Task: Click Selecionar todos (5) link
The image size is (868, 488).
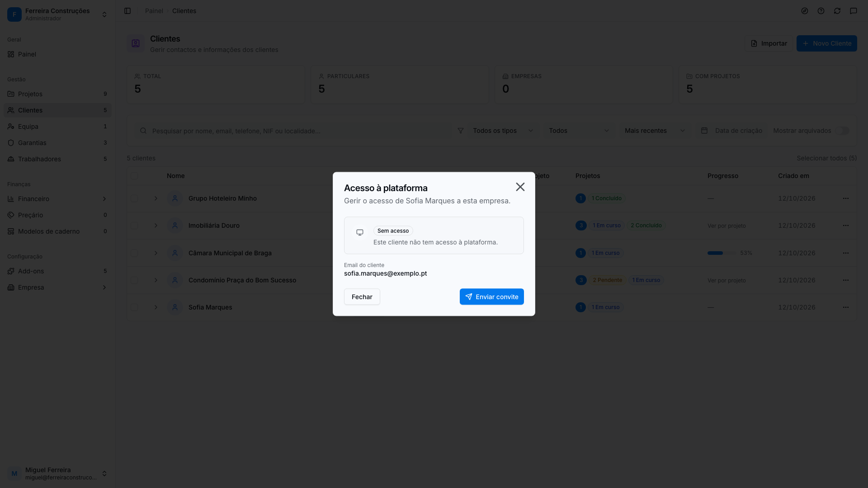Action: pyautogui.click(x=826, y=158)
